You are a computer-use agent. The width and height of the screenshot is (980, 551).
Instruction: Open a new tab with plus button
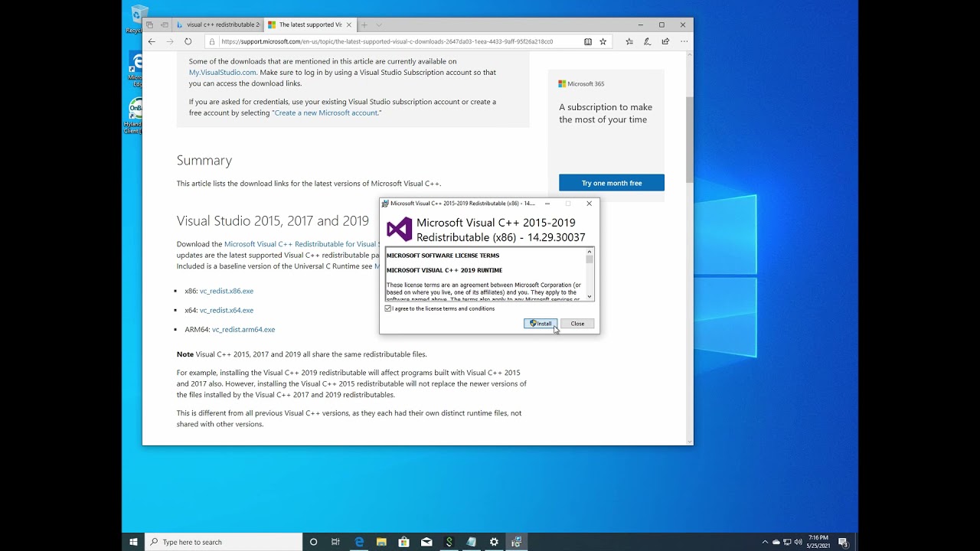364,24
